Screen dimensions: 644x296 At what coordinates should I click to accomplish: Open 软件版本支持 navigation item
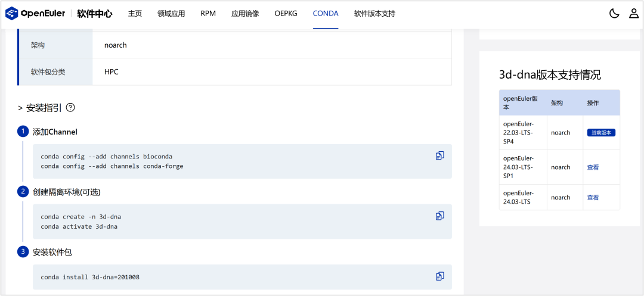pos(374,14)
